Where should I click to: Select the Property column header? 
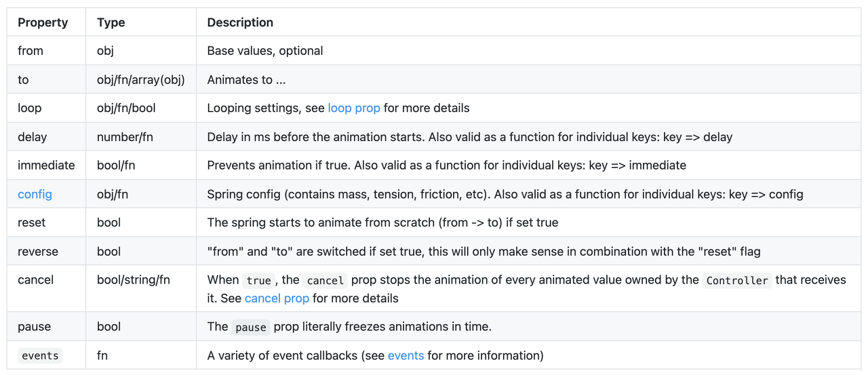43,22
